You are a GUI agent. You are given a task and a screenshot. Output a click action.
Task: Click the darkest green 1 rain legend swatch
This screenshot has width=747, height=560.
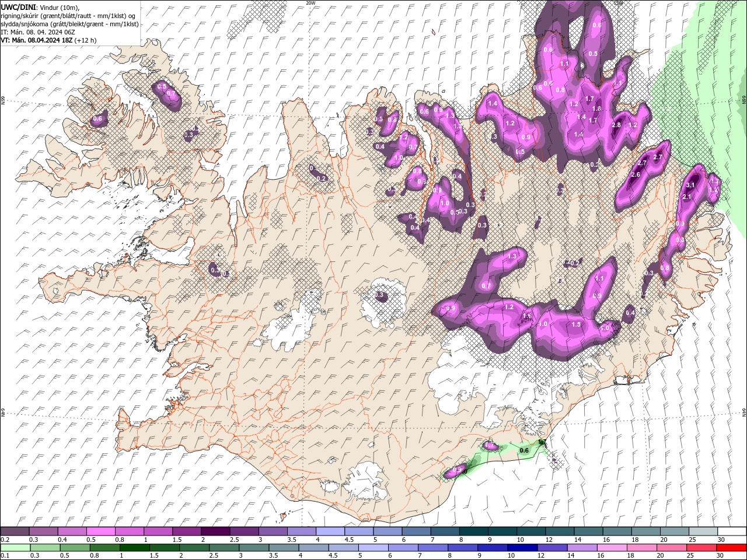point(135,547)
